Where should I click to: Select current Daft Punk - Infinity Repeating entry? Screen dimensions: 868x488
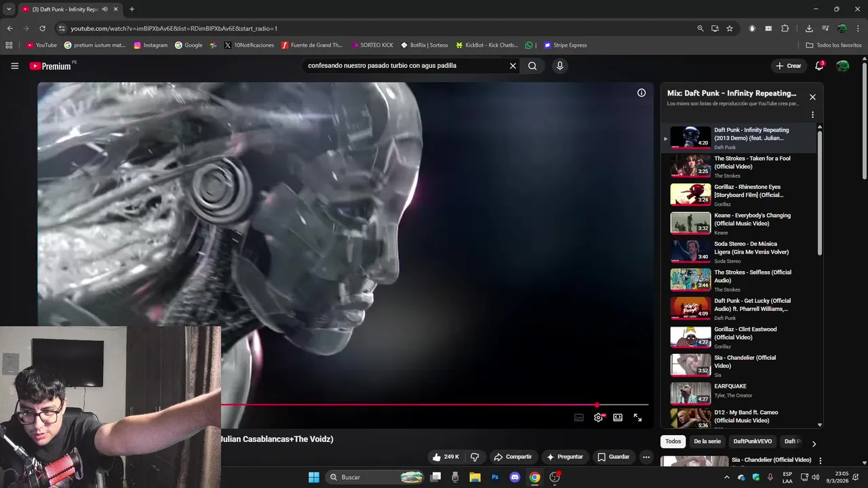coord(739,138)
